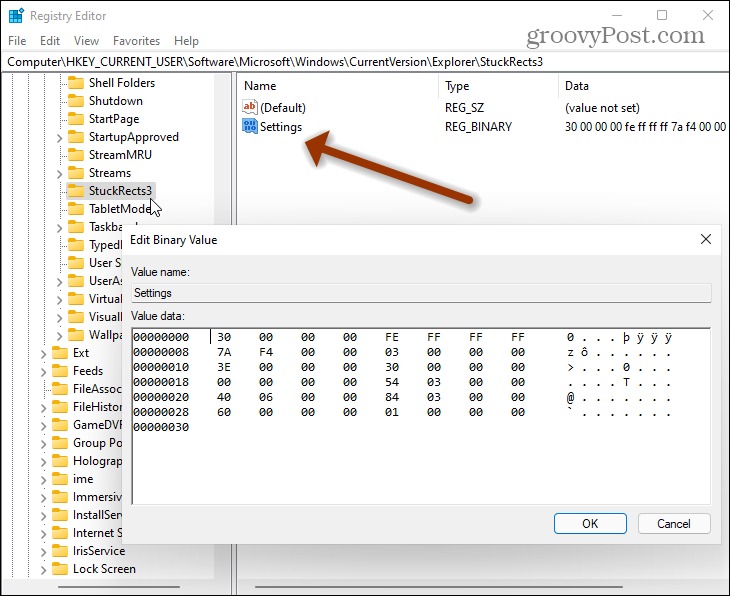Confirm the binary value with OK
The width and height of the screenshot is (730, 596).
coord(590,524)
